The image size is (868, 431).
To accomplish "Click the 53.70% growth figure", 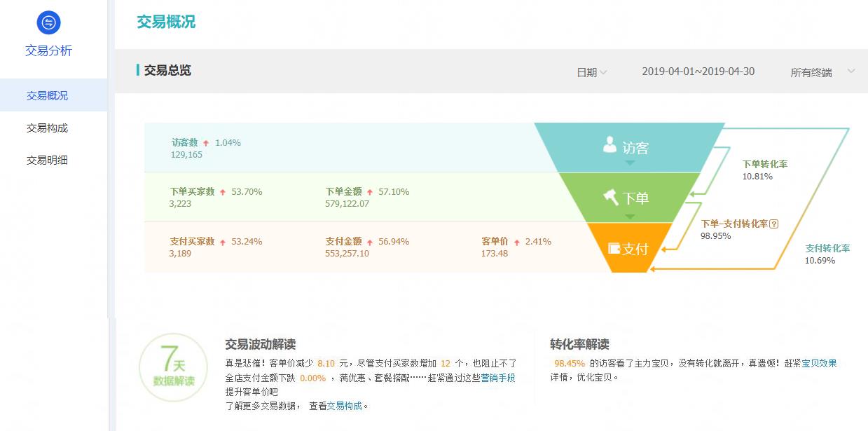I will [x=247, y=192].
